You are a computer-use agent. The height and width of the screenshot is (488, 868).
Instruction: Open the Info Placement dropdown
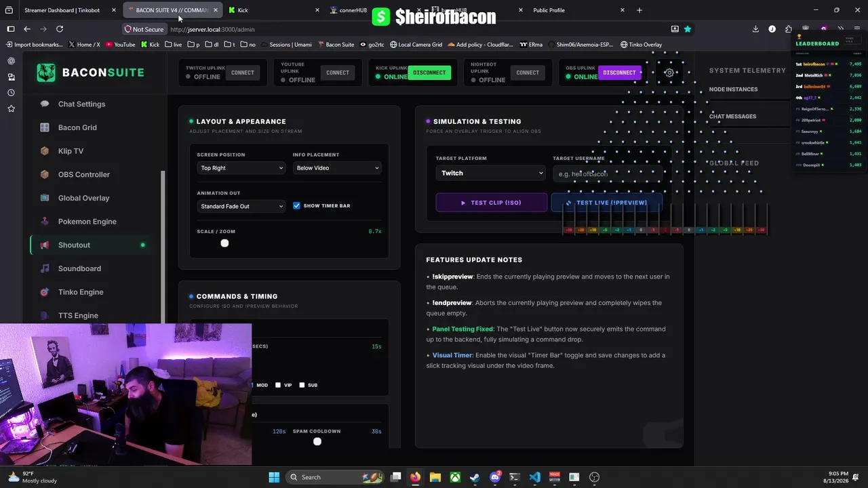[x=337, y=168]
